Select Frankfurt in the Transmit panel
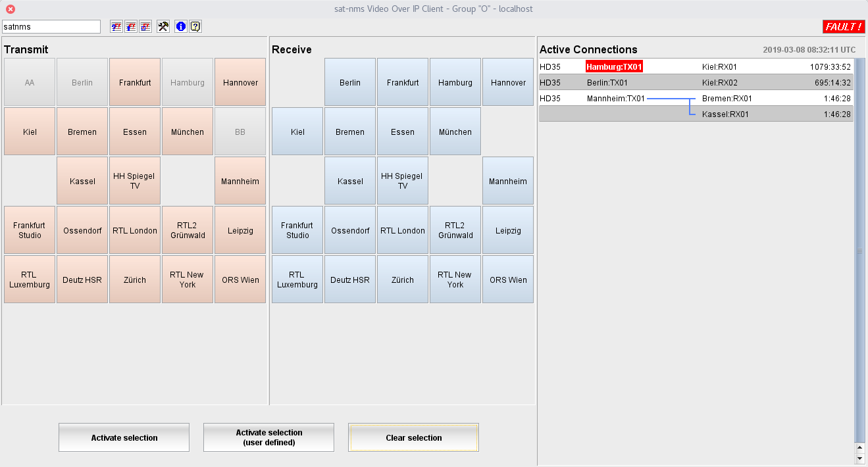This screenshot has height=467, width=868. click(x=135, y=83)
